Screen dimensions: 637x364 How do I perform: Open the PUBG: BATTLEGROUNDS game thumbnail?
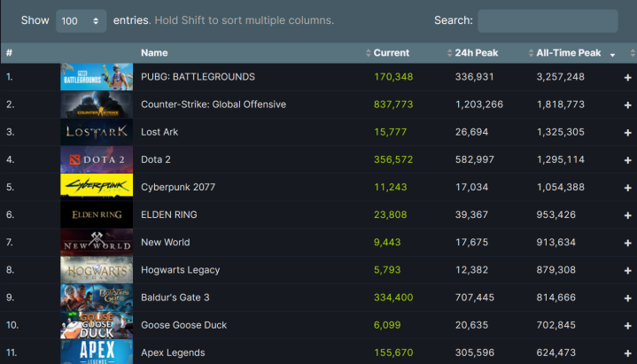(97, 77)
